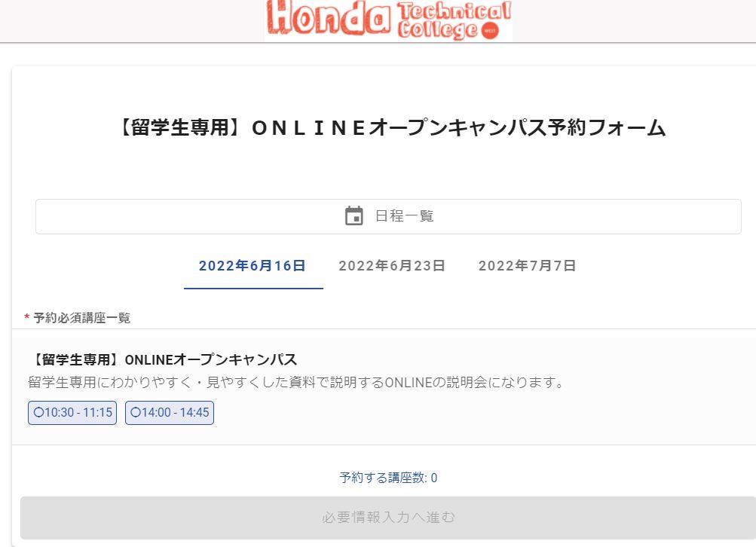Click the 予約必須講座一覧 section label
This screenshot has height=547, width=756.
pos(81,318)
